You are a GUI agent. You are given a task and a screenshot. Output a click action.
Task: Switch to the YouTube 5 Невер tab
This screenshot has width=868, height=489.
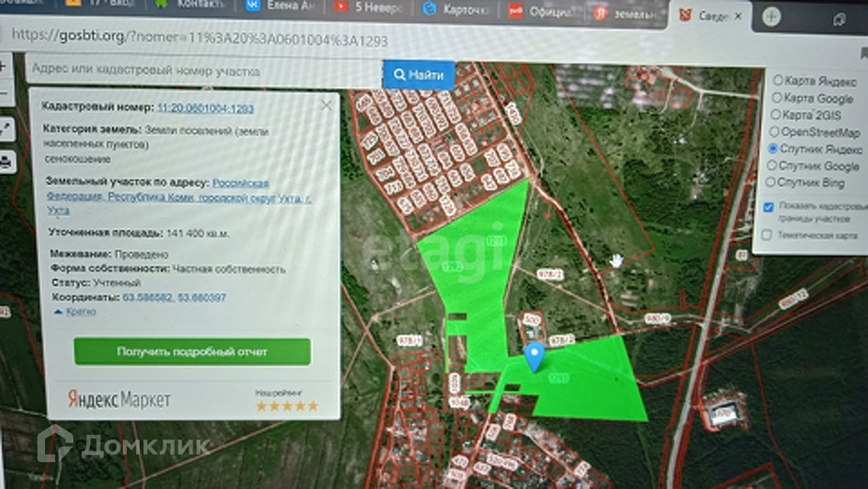coord(367,7)
